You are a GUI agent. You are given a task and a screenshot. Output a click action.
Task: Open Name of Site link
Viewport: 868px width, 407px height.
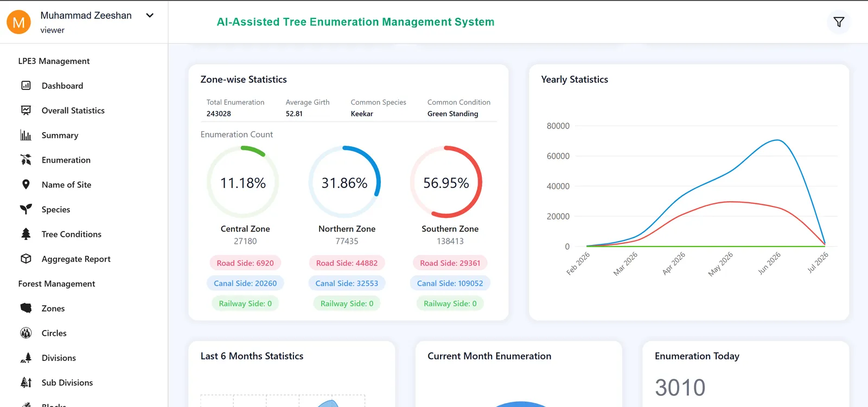click(66, 185)
